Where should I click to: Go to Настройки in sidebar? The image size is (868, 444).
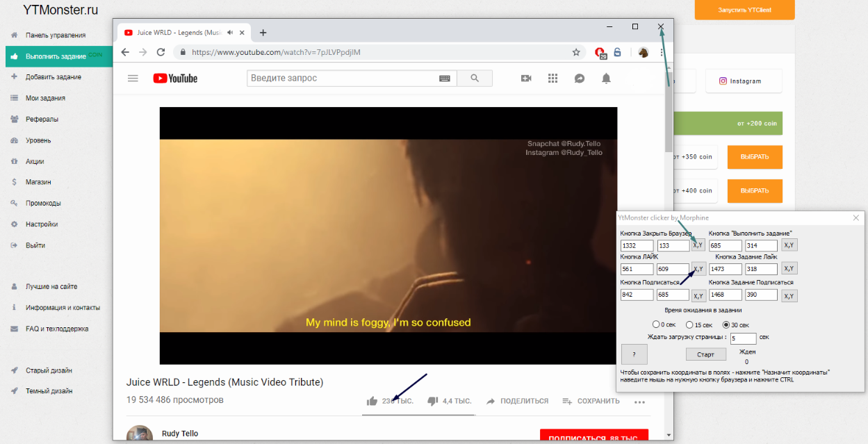(x=42, y=224)
